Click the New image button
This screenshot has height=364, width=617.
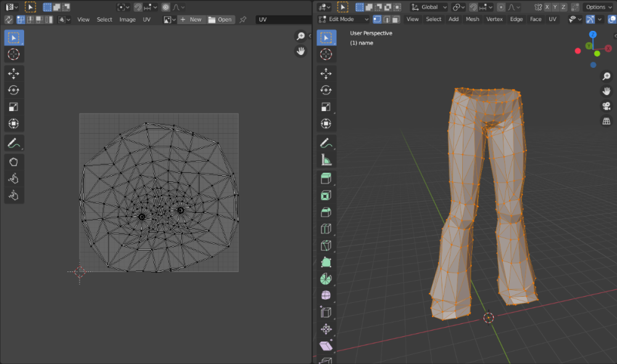coord(191,19)
